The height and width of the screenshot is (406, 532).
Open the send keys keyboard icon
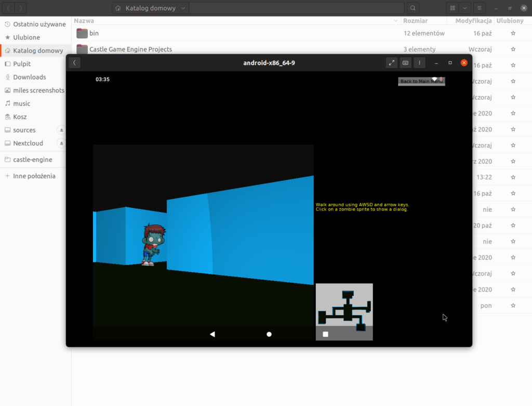pyautogui.click(x=405, y=63)
